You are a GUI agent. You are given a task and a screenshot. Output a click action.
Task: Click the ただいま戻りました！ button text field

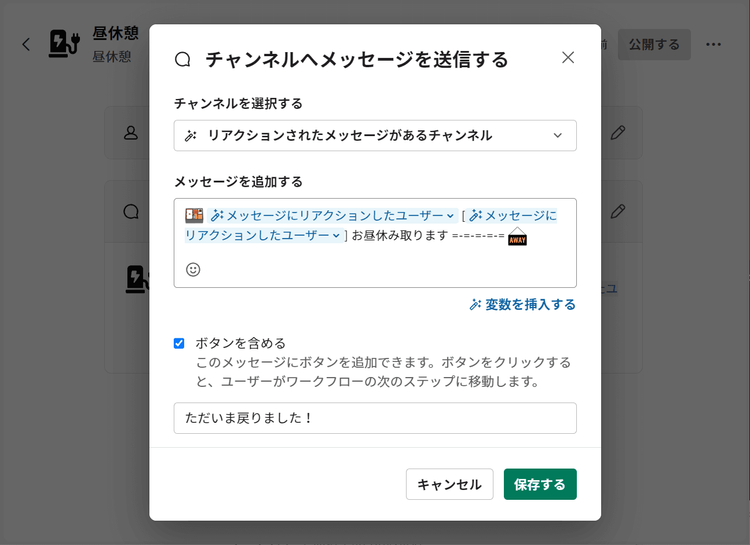click(x=375, y=418)
